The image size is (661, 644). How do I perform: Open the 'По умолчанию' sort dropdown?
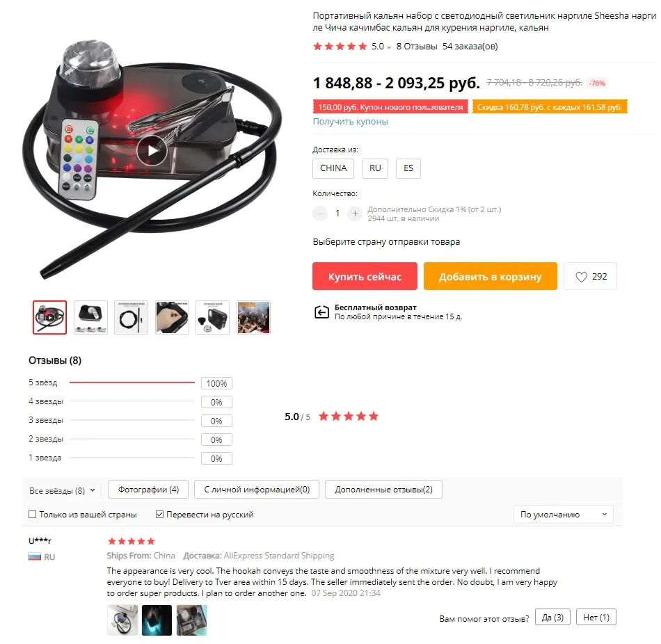coord(563,514)
